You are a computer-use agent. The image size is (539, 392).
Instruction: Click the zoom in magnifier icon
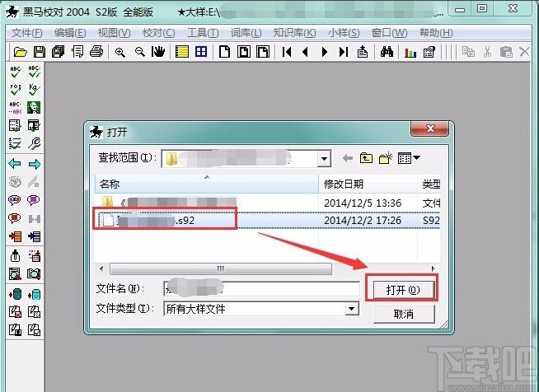[120, 52]
